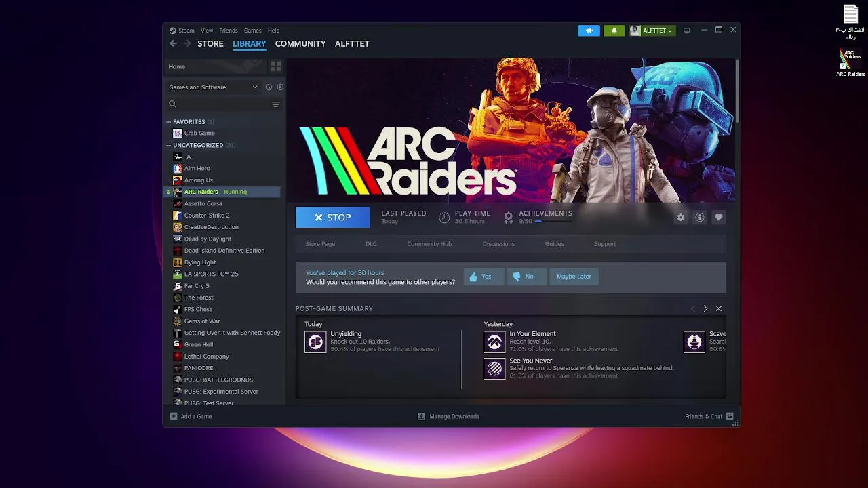Image resolution: width=868 pixels, height=488 pixels.
Task: Click the See You Never achievement icon
Action: (x=494, y=369)
